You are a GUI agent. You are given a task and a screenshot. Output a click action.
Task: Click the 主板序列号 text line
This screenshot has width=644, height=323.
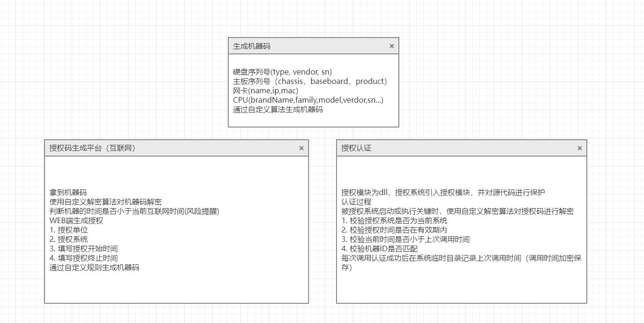[309, 82]
